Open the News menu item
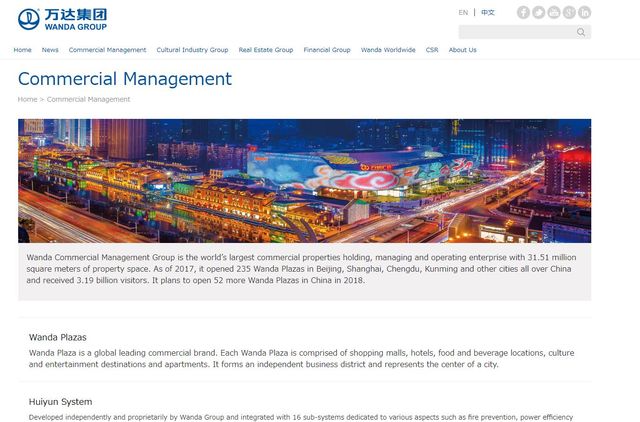640x422 pixels. [50, 50]
